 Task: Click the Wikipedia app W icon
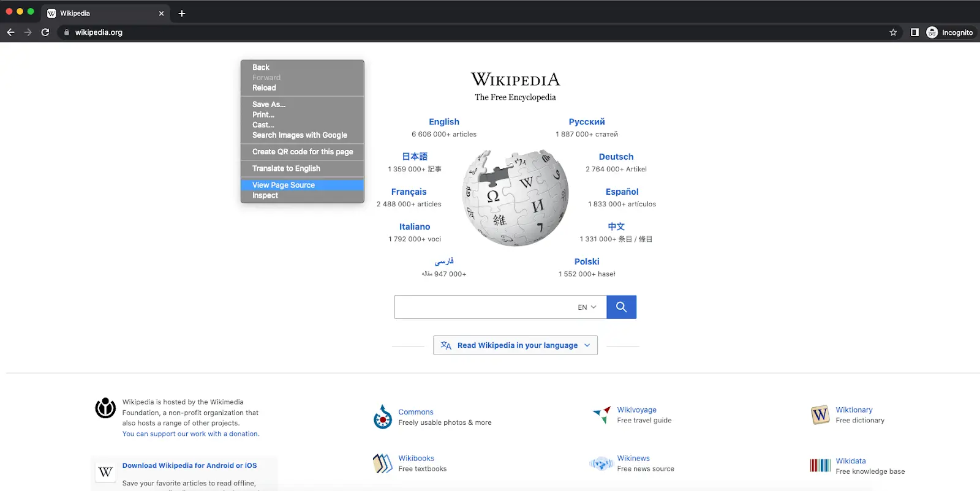click(x=105, y=472)
